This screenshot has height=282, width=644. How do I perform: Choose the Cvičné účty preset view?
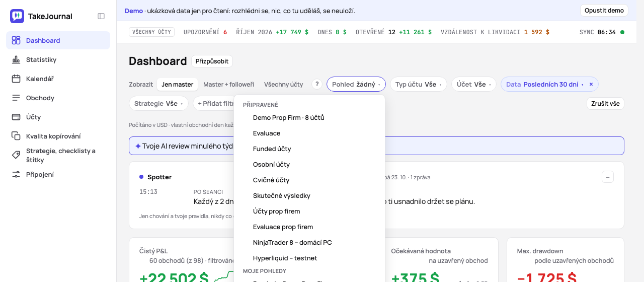pos(309,180)
